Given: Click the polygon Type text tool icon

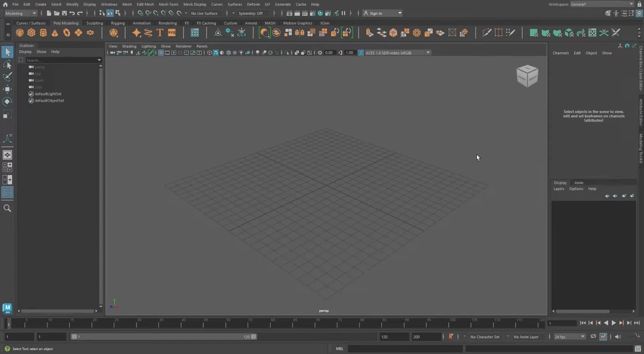Looking at the screenshot, I should [x=160, y=33].
